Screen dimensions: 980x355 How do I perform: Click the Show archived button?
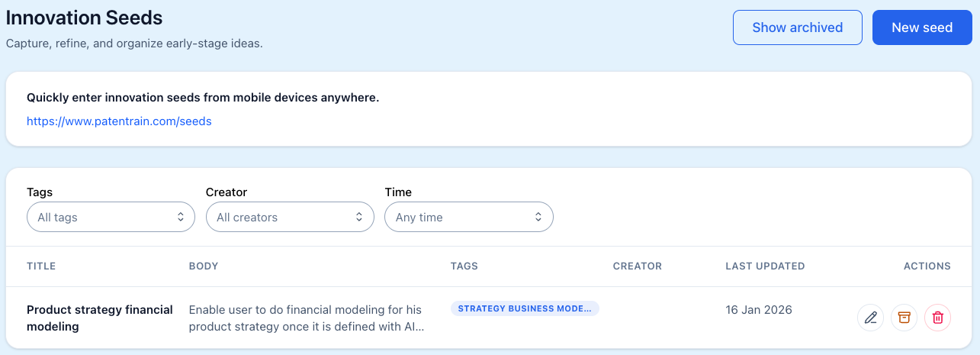tap(797, 27)
